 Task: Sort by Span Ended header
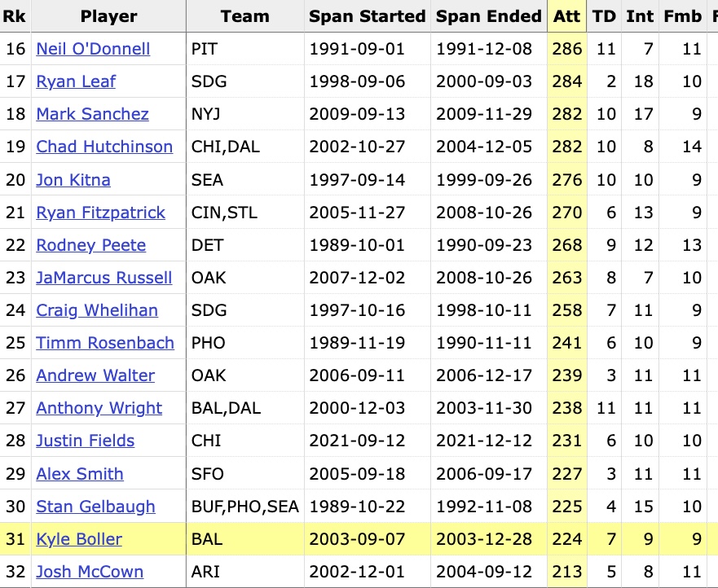[489, 16]
